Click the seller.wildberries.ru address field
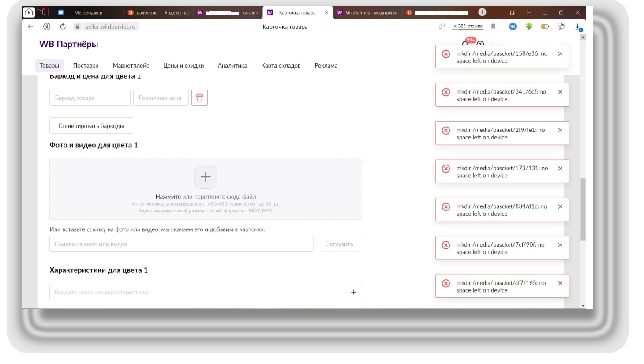 (111, 26)
